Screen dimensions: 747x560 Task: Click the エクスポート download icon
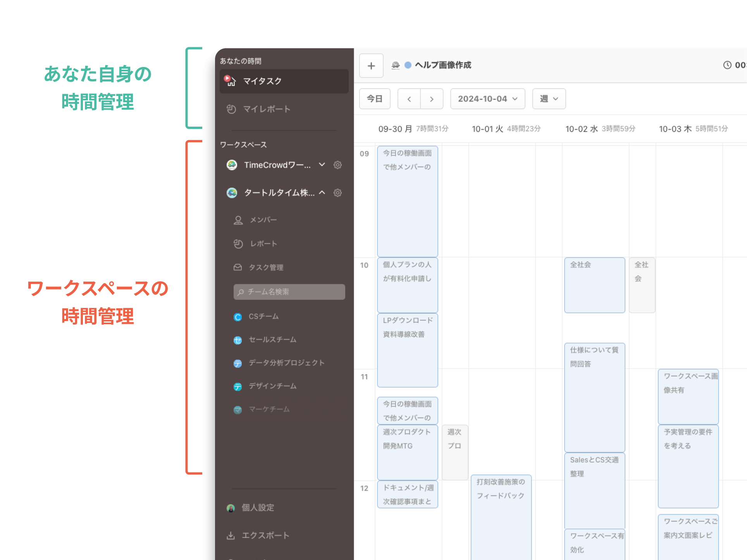[231, 536]
